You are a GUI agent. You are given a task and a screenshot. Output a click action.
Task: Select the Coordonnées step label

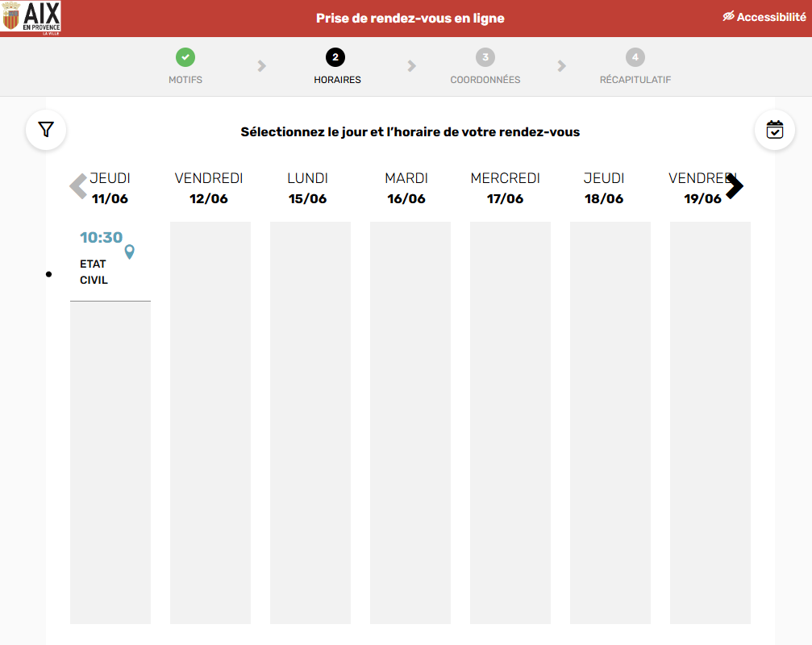[485, 80]
